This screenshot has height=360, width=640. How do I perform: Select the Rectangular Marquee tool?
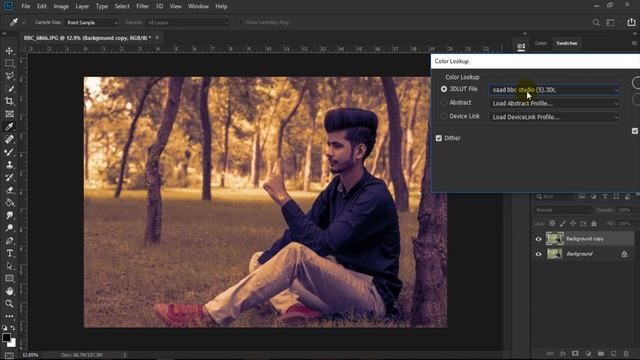click(x=9, y=63)
